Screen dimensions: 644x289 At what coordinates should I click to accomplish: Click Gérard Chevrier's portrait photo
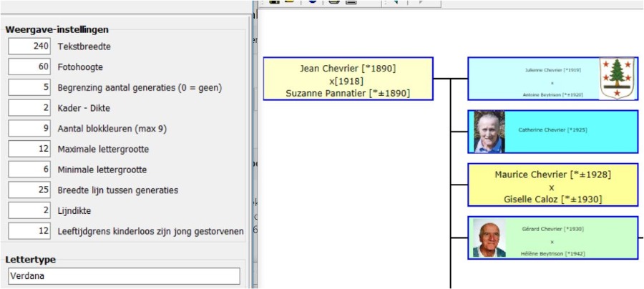(x=489, y=238)
